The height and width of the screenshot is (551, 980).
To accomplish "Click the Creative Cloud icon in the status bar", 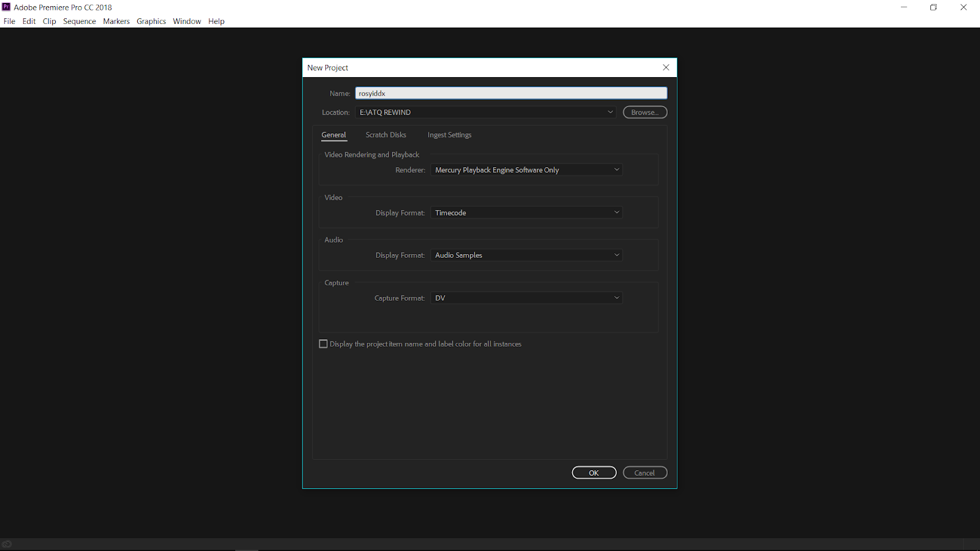I will [x=7, y=544].
